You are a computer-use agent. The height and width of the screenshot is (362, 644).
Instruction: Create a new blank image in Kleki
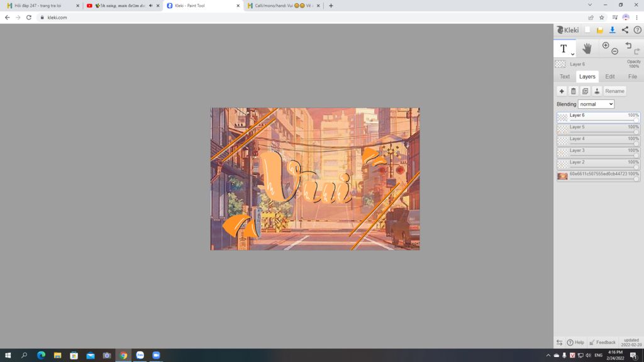(587, 30)
